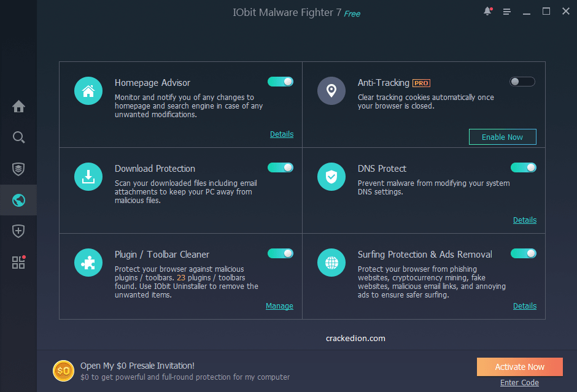Open My $0 Presale Invitation text

(137, 366)
